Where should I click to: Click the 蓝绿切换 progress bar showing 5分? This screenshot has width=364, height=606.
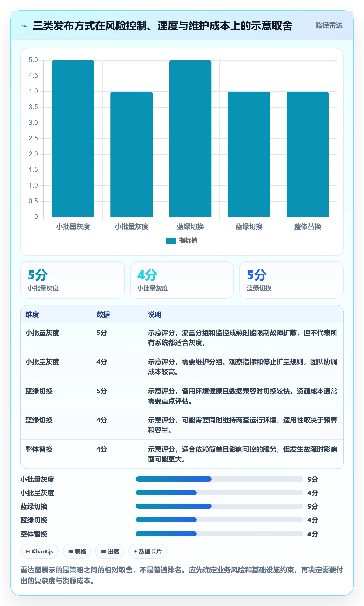coord(219,506)
